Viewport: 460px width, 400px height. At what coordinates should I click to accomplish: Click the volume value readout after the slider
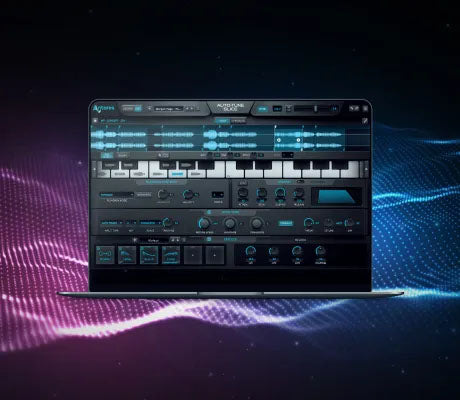pos(334,109)
